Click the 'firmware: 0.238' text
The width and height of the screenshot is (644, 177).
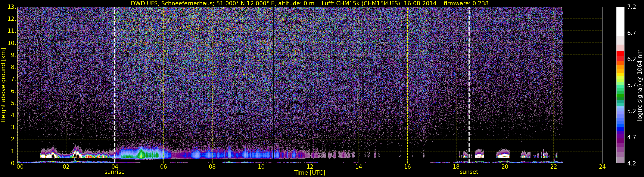coord(466,3)
